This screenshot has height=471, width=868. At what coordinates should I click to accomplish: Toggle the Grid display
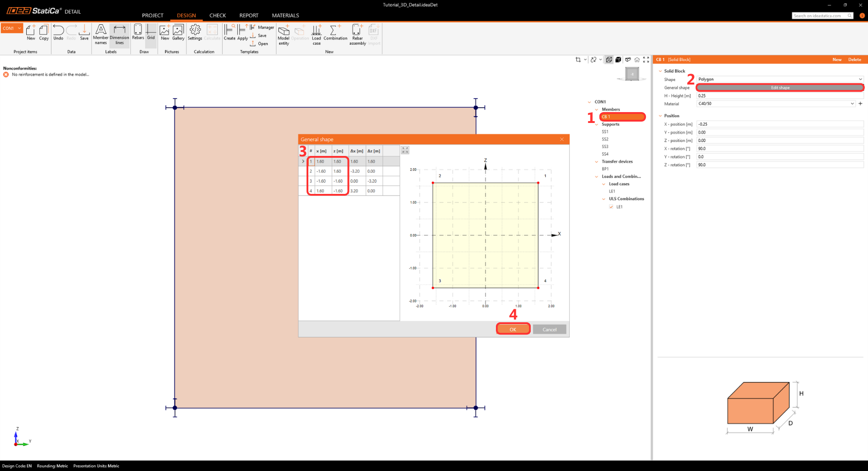pyautogui.click(x=151, y=33)
